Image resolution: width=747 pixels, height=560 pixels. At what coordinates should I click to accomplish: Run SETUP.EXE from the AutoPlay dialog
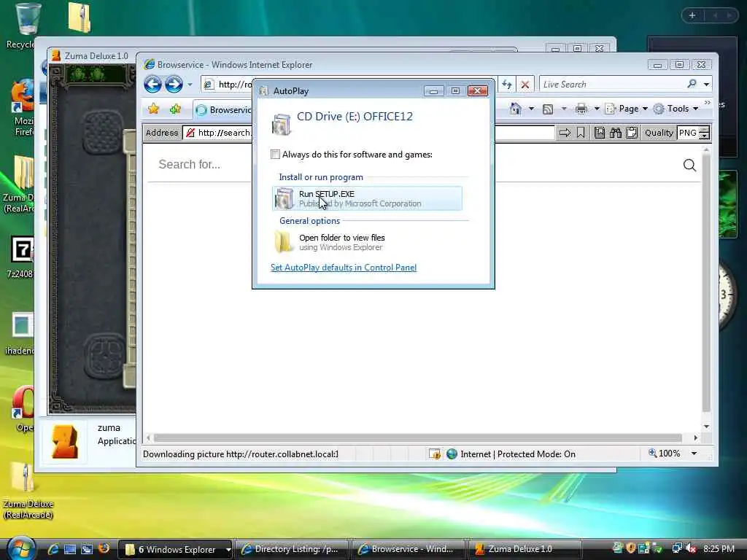tap(367, 198)
